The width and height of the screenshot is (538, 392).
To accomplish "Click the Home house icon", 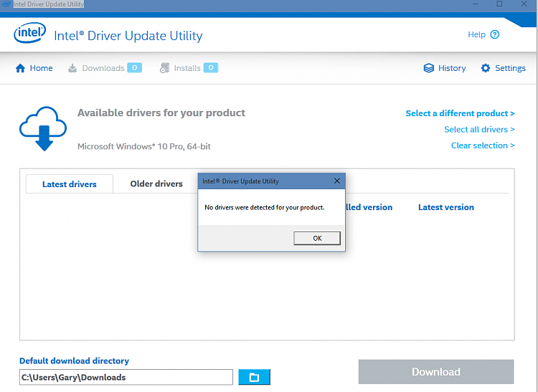I will pyautogui.click(x=20, y=68).
